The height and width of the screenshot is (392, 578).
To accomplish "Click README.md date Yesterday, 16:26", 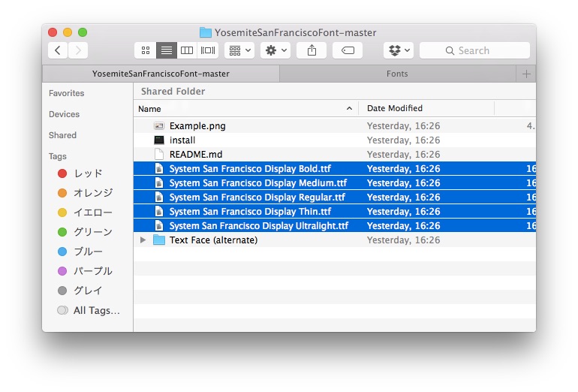I will point(403,155).
